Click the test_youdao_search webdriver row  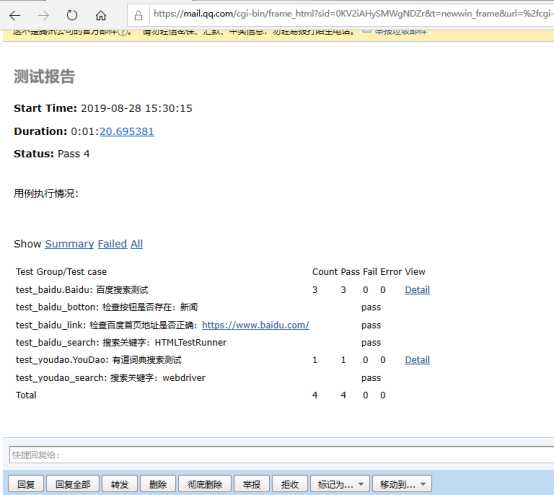click(x=111, y=378)
